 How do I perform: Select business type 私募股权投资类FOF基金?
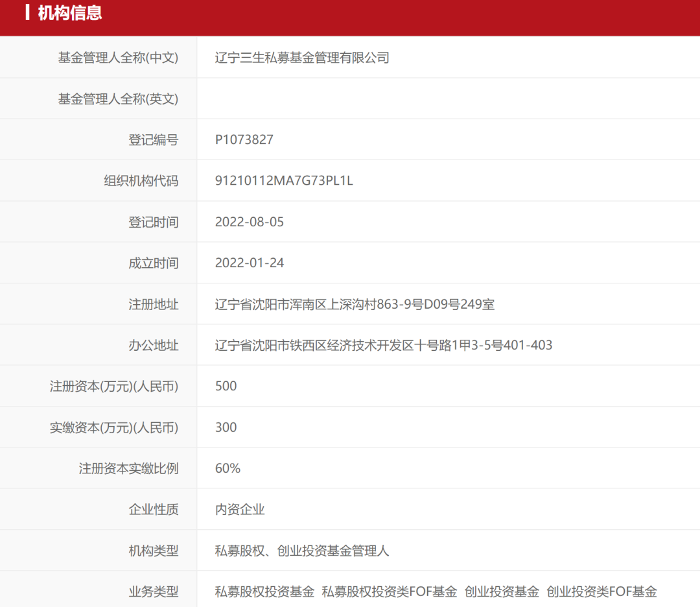tap(390, 592)
